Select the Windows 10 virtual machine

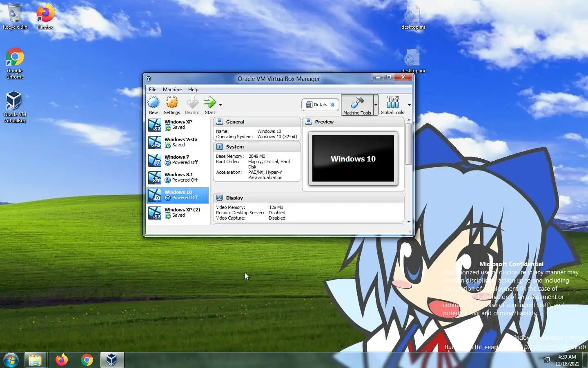coord(178,195)
